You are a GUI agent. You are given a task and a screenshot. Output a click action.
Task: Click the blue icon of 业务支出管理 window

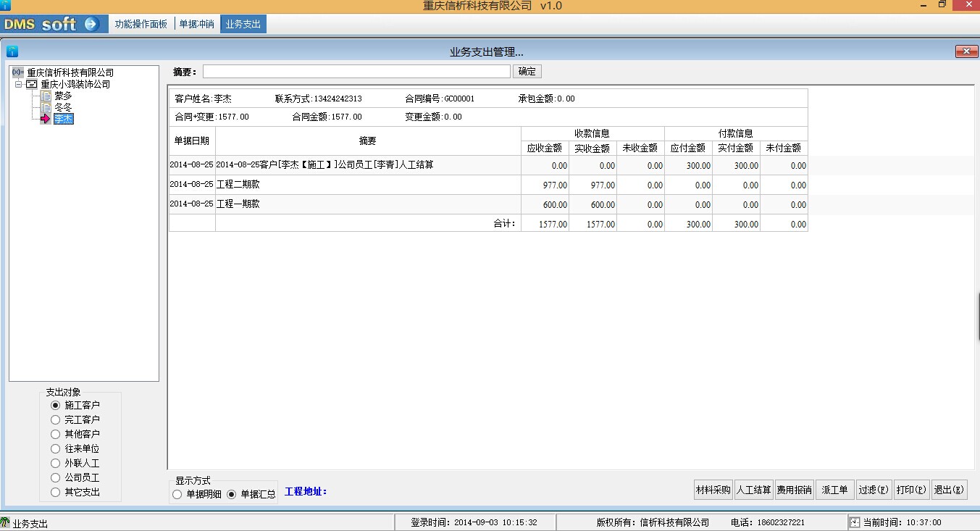[12, 51]
